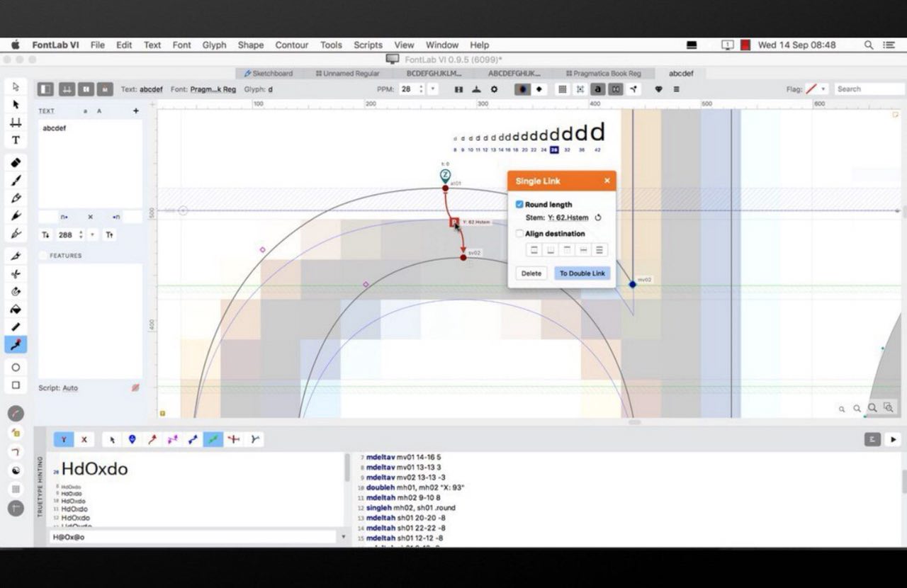The height and width of the screenshot is (588, 907).
Task: Select the Contour arrow tool
Action: coord(16,86)
